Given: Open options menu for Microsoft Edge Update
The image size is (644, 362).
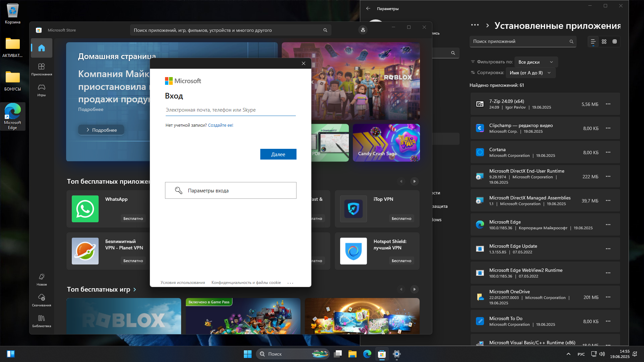Looking at the screenshot, I should point(608,249).
